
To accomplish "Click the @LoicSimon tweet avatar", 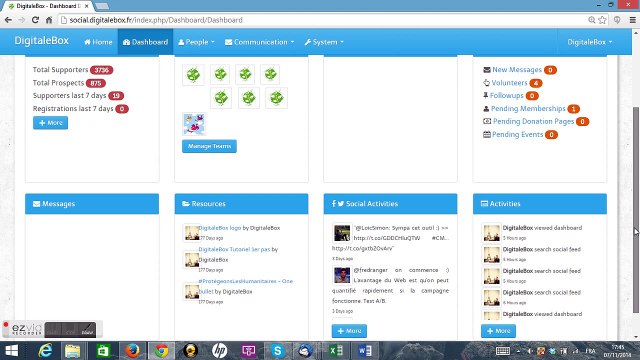I will coord(342,233).
